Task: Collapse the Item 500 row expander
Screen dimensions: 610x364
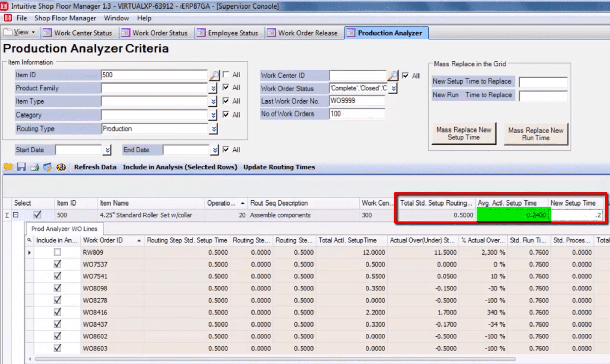Action: tap(16, 215)
